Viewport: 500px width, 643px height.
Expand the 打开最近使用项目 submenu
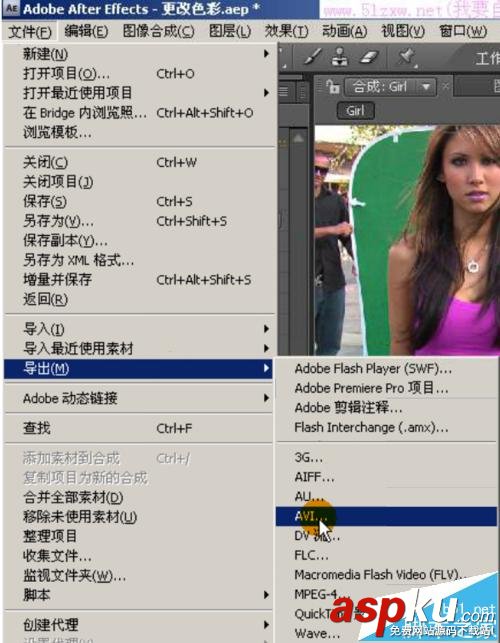pyautogui.click(x=138, y=93)
